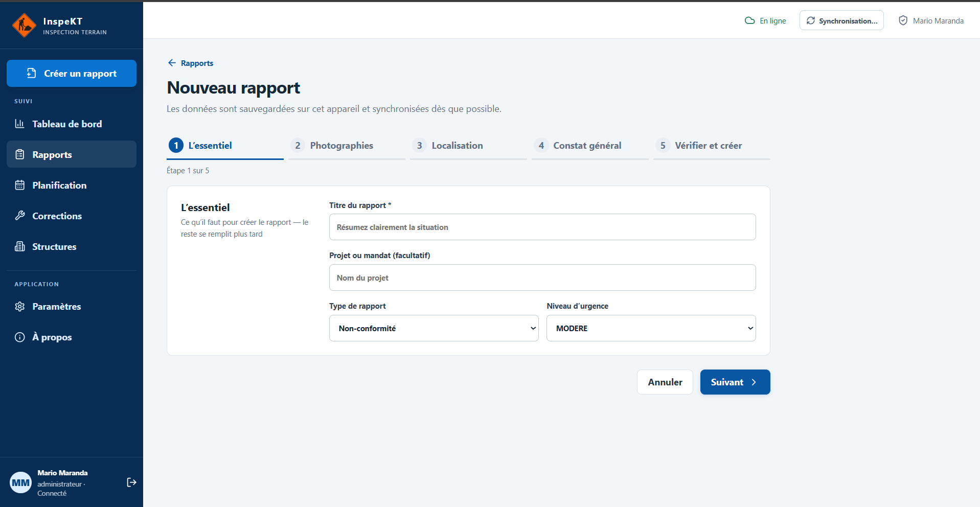Select step 1 L'essentiel tab
This screenshot has width=980, height=507.
tap(225, 146)
